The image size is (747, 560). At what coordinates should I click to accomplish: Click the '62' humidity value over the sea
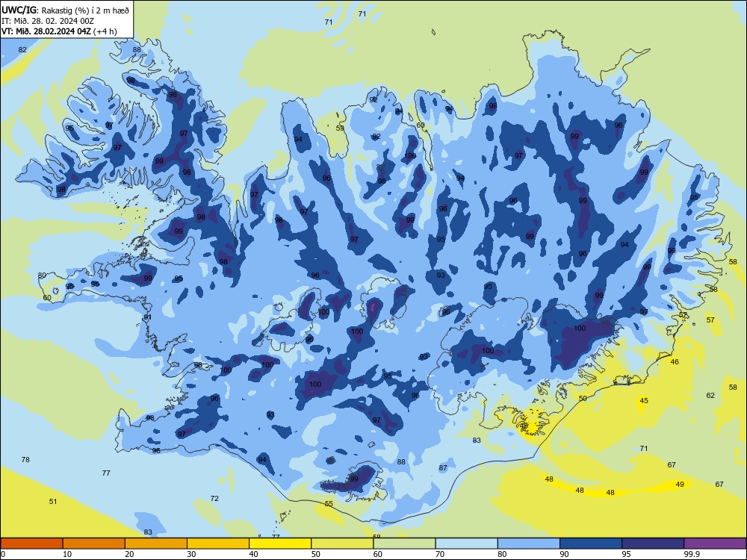(710, 395)
